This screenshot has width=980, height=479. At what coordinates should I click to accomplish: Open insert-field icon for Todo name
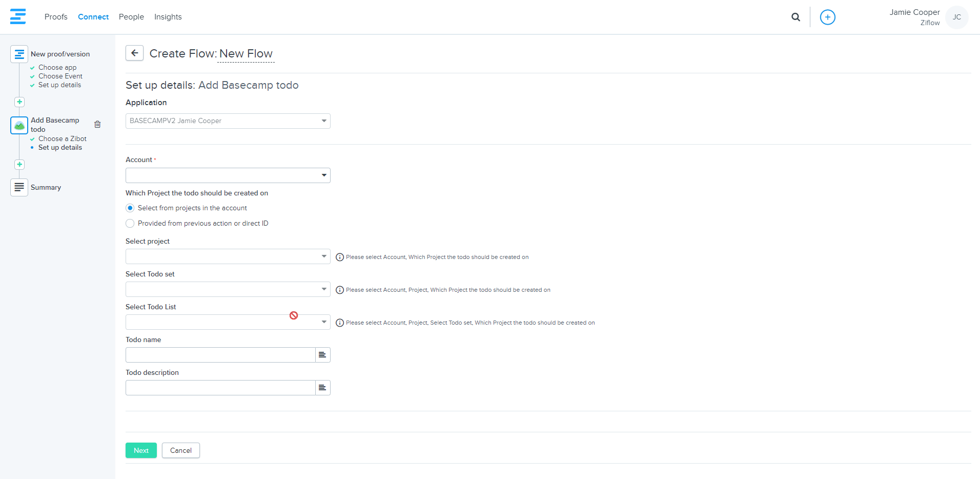coord(322,355)
